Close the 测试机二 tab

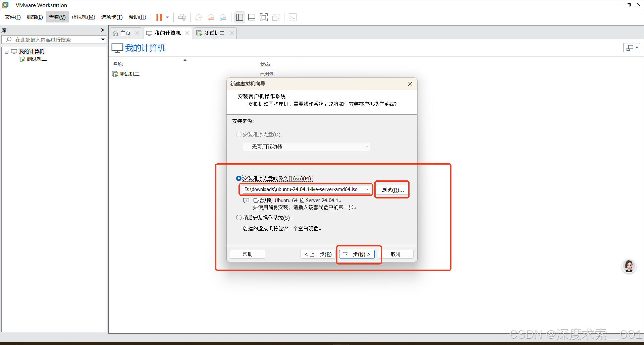click(x=232, y=33)
